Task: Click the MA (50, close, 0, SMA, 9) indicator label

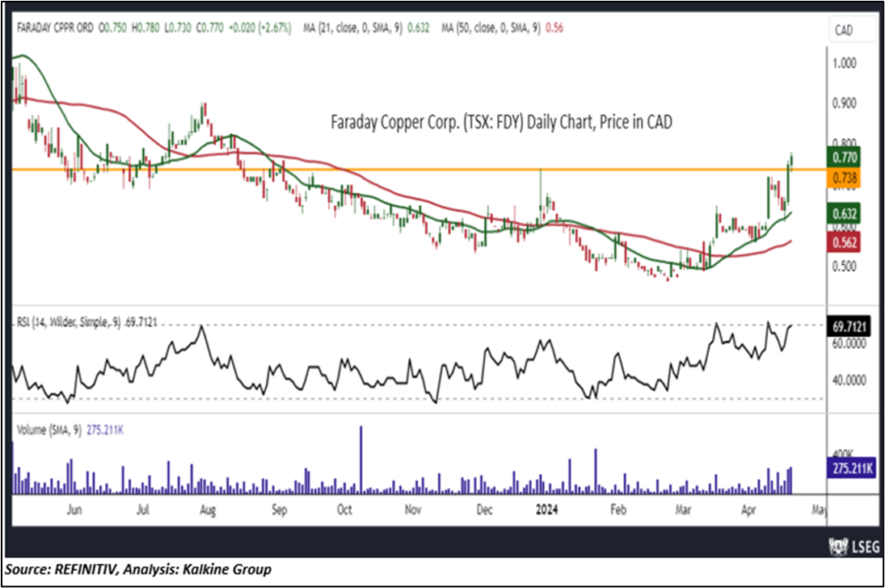Action: [x=491, y=27]
